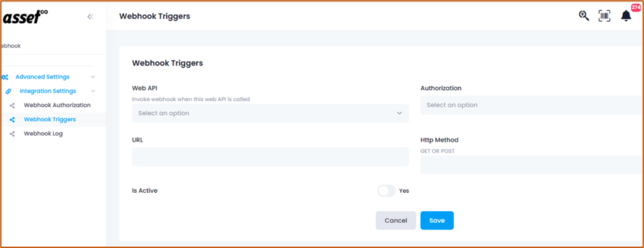Open notifications bell icon

(x=626, y=16)
